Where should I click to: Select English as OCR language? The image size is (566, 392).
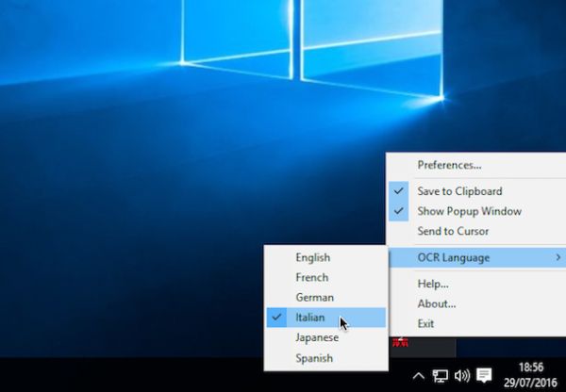point(326,257)
